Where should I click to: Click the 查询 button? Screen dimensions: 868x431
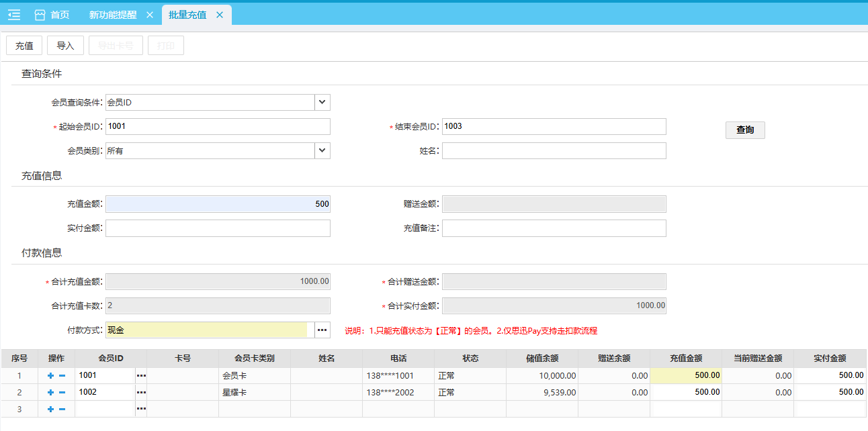tap(745, 130)
